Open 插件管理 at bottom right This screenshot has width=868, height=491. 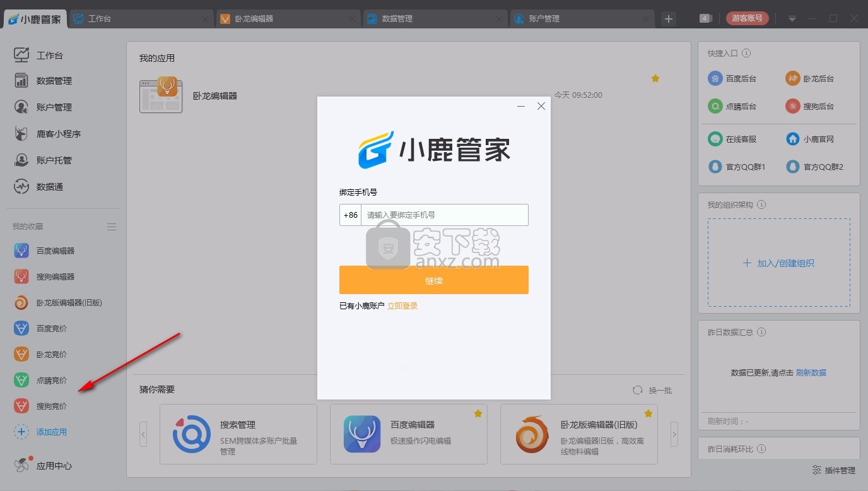(x=833, y=470)
